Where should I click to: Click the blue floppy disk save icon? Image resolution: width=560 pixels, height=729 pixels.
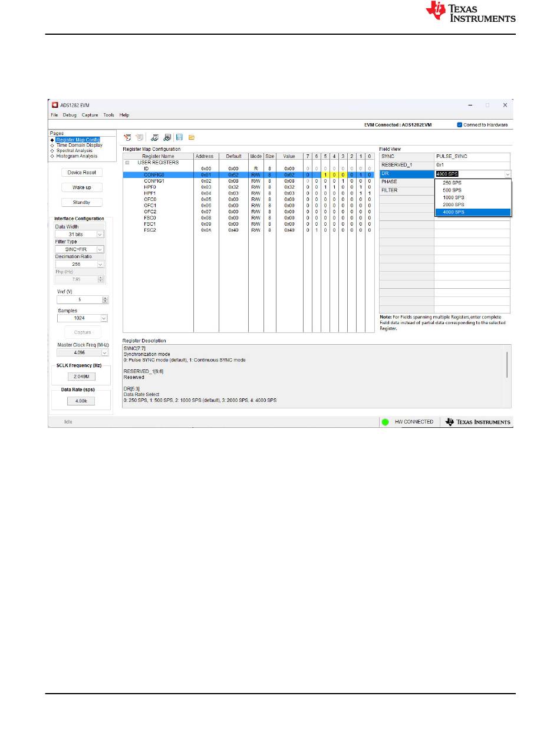(x=179, y=137)
